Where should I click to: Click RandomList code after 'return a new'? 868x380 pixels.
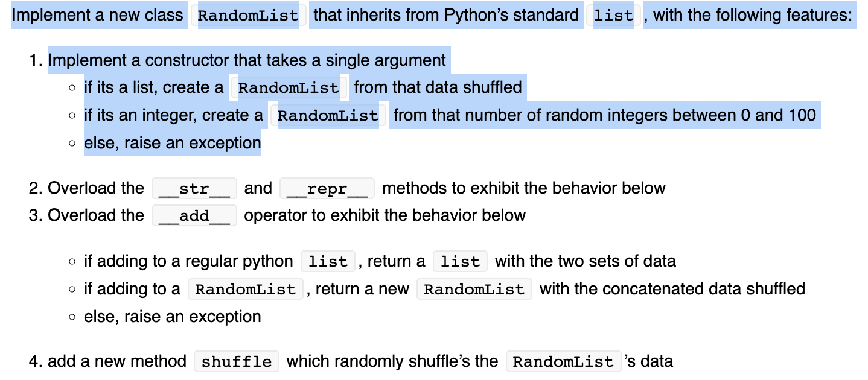474,289
